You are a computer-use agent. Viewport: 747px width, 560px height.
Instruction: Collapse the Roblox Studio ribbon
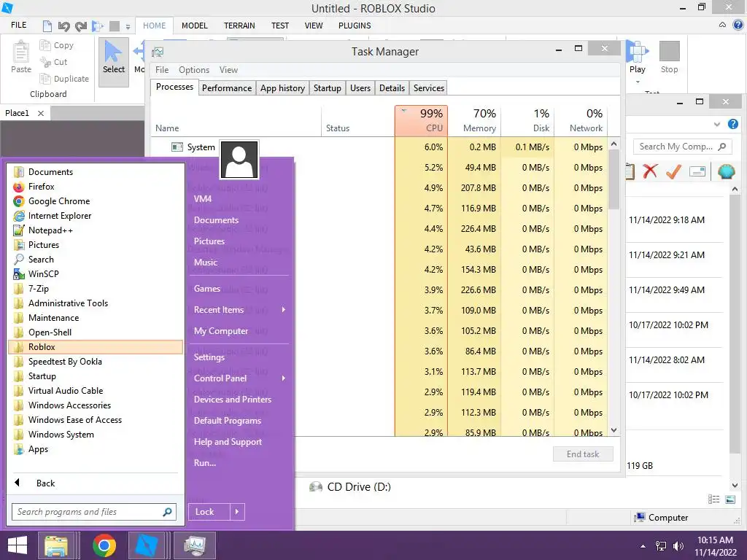(x=723, y=26)
